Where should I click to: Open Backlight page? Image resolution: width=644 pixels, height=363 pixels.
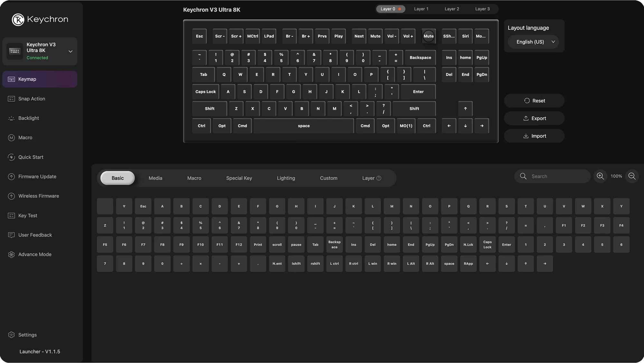(40, 118)
